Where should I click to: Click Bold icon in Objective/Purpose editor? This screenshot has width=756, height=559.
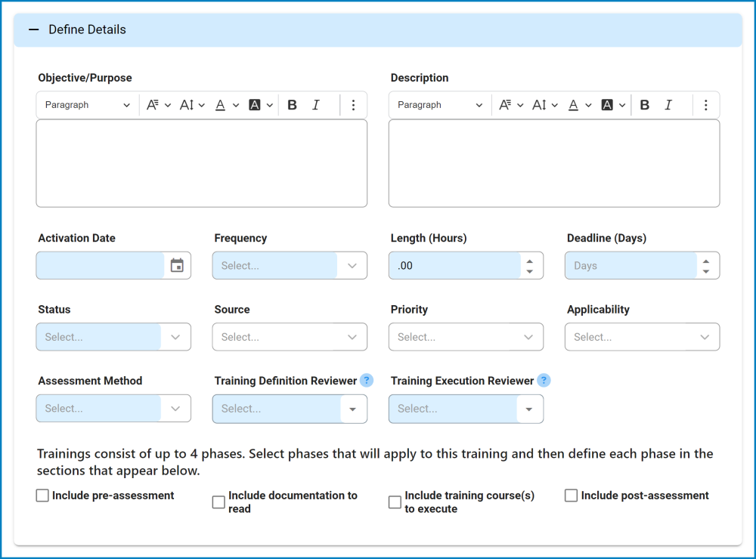point(293,105)
